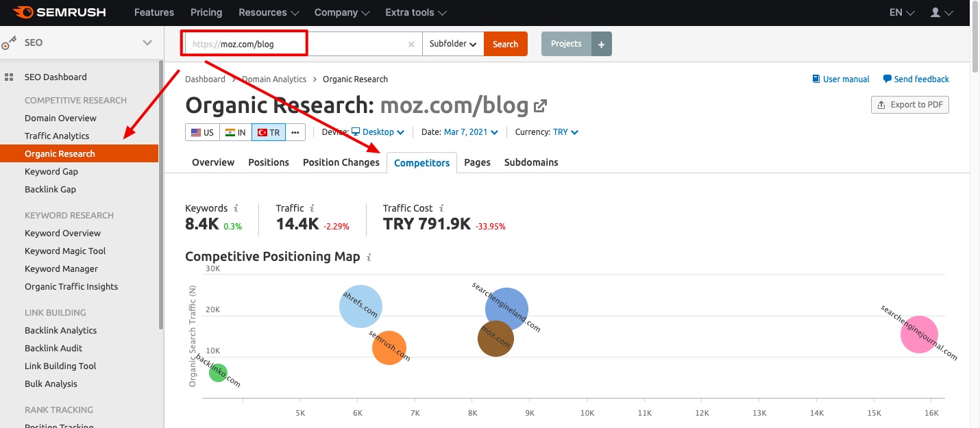This screenshot has width=980, height=428.
Task: Open external link icon beside moz.com/blog
Action: tap(541, 105)
